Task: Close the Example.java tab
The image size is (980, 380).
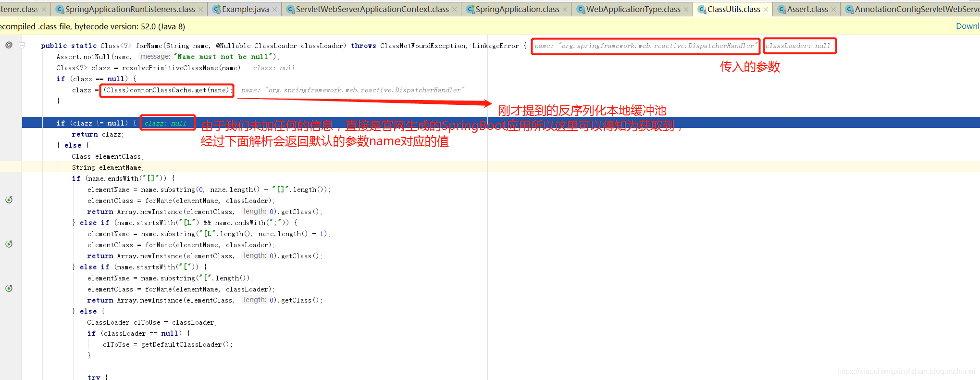Action: (x=274, y=10)
